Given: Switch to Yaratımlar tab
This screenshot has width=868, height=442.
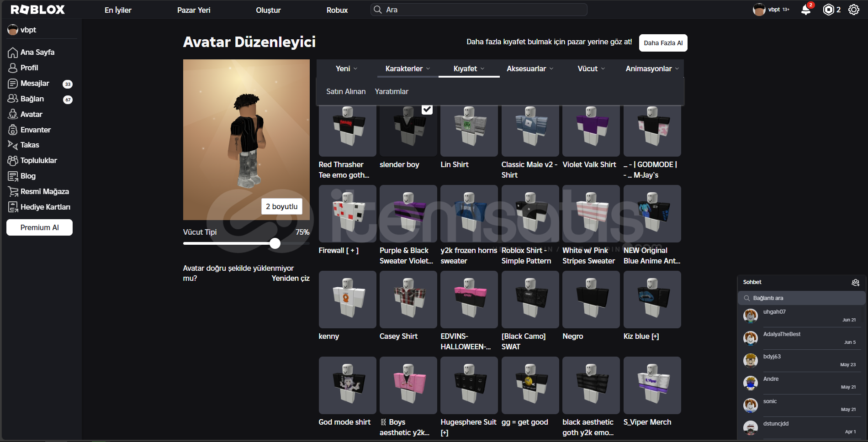Looking at the screenshot, I should tap(392, 91).
